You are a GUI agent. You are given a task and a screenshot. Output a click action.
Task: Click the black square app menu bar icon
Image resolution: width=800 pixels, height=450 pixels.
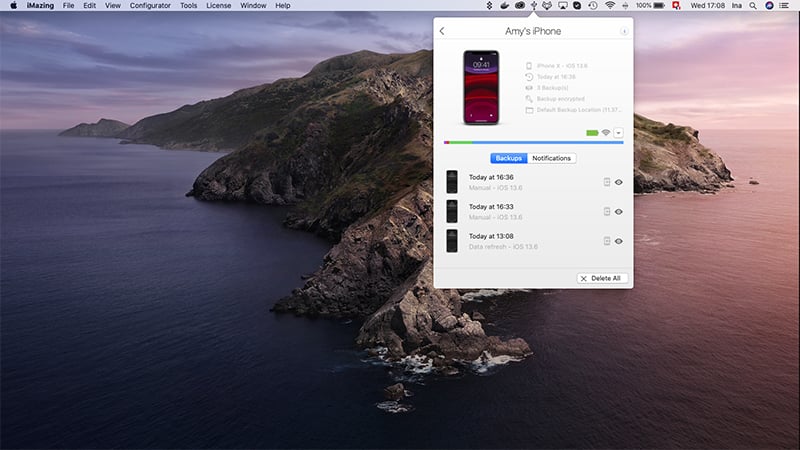pos(577,6)
